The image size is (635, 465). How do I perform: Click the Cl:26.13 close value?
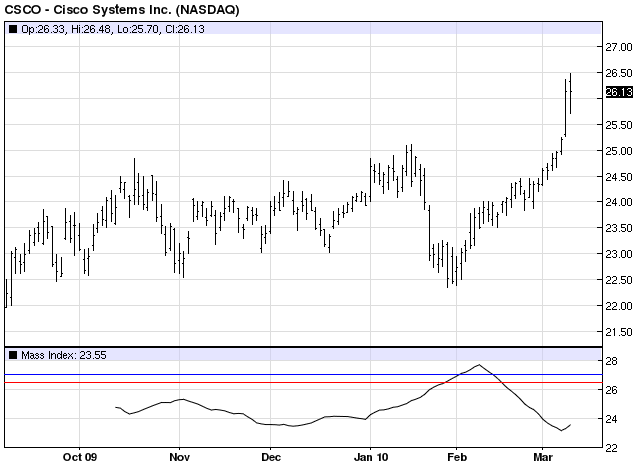(x=185, y=29)
